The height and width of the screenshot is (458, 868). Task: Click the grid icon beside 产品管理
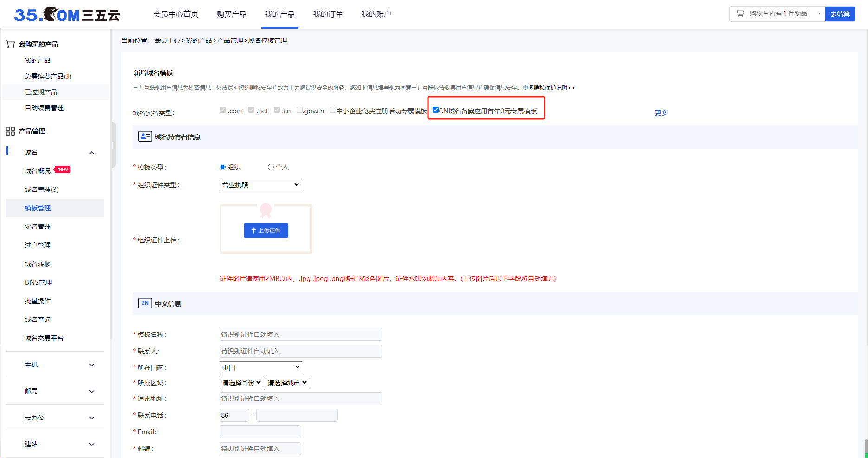[x=10, y=131]
